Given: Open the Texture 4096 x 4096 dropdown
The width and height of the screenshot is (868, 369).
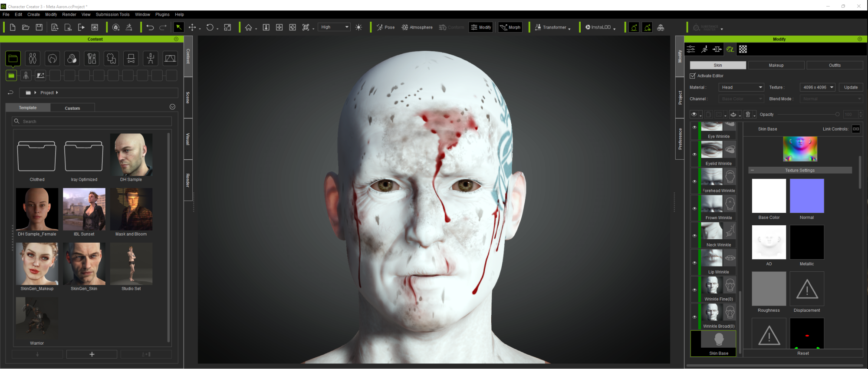Looking at the screenshot, I should click(818, 87).
